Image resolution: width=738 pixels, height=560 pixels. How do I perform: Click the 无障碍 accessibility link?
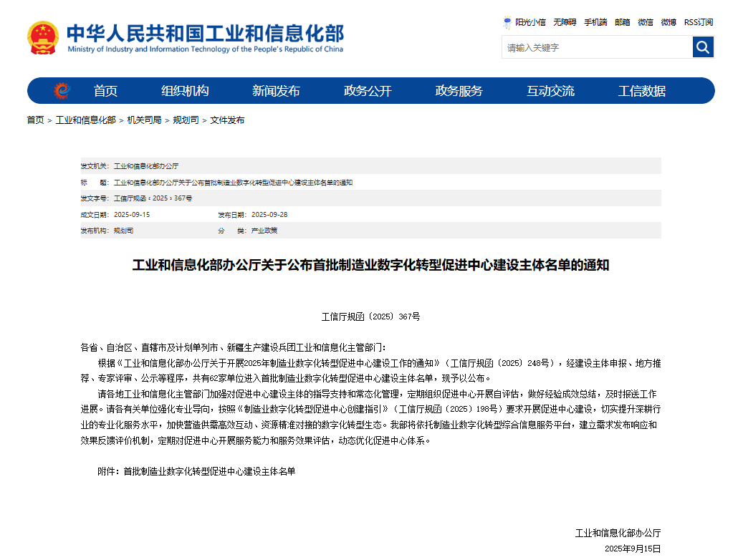click(x=565, y=22)
